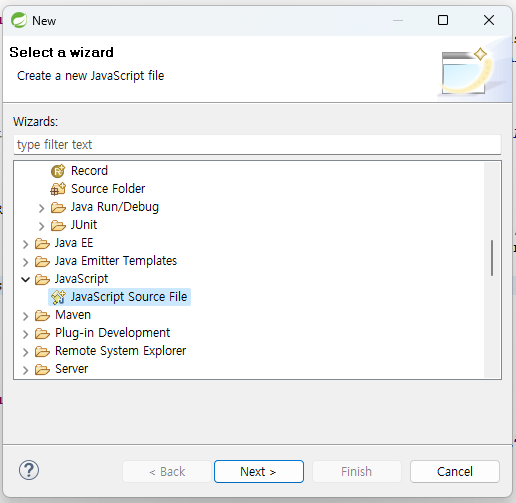Select the JavaScript category label
The width and height of the screenshot is (516, 503).
click(81, 279)
